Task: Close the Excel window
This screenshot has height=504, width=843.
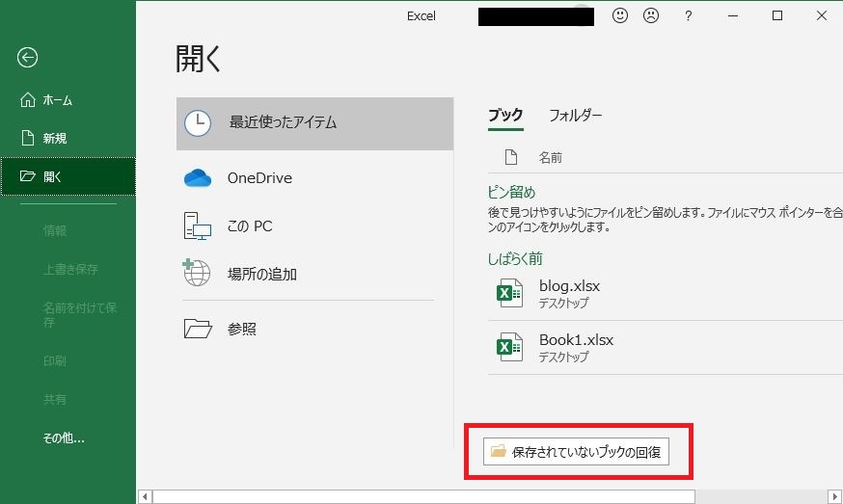Action: (x=822, y=15)
